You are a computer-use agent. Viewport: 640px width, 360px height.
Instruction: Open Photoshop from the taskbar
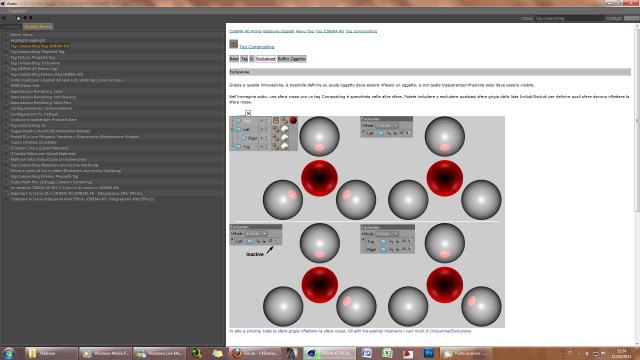[429, 353]
